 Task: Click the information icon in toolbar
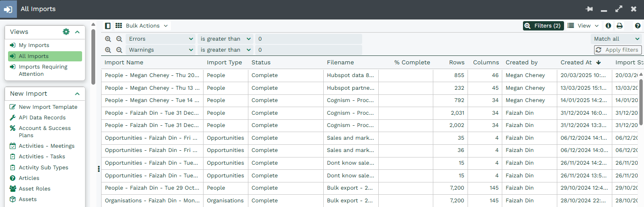[608, 26]
